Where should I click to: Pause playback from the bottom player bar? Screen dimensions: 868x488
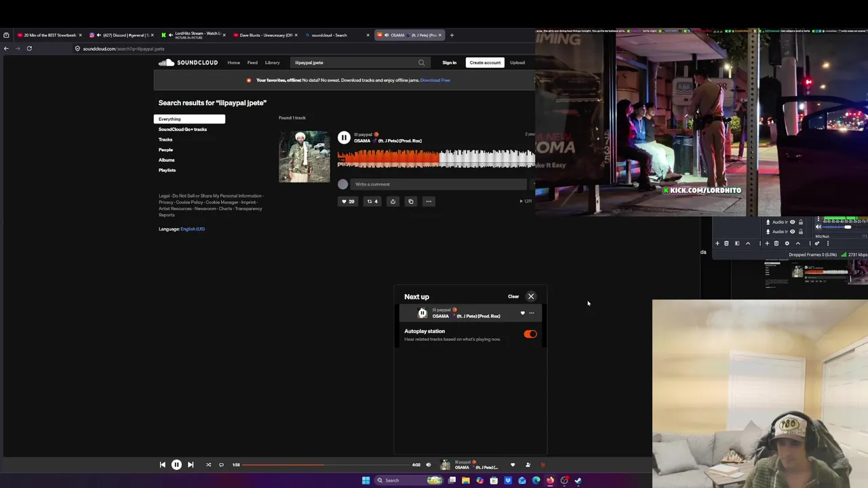pyautogui.click(x=176, y=464)
